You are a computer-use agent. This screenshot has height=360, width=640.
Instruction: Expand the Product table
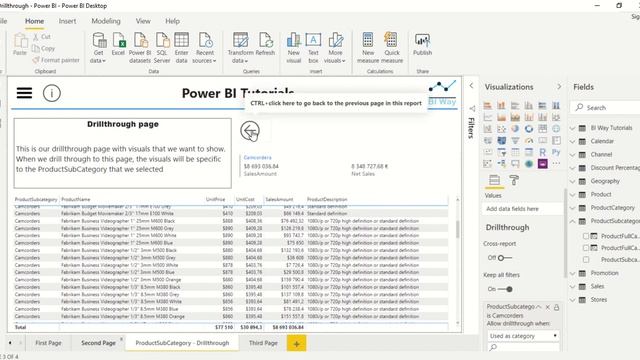572,195
